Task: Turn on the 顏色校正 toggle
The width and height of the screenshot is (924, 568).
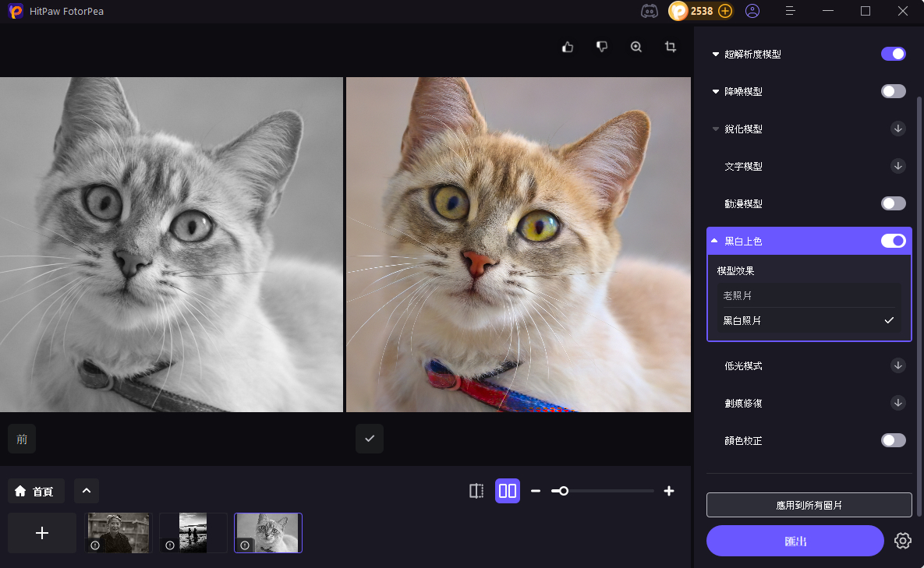Action: coord(894,440)
